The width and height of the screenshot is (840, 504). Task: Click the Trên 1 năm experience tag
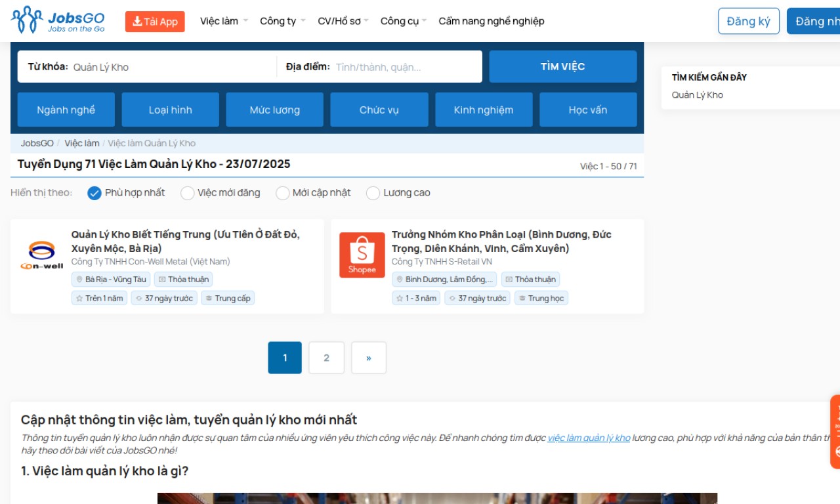[99, 298]
